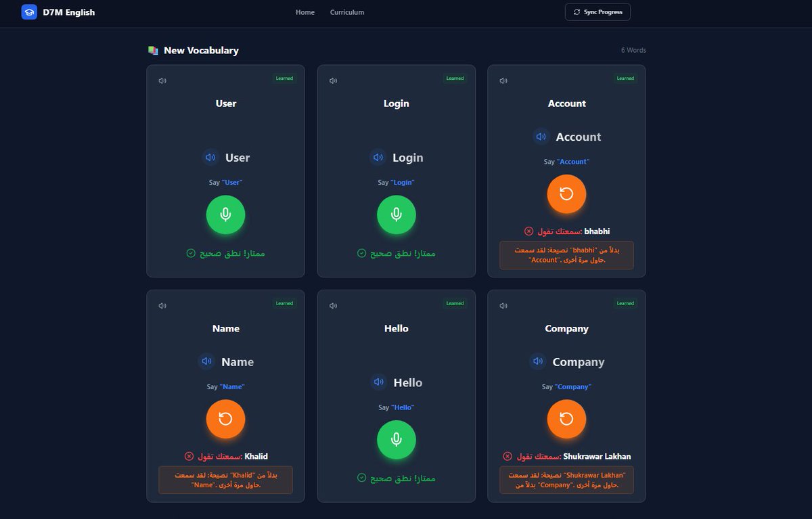Image resolution: width=812 pixels, height=519 pixels.
Task: Play audio for the User card speaker icon
Action: click(162, 80)
